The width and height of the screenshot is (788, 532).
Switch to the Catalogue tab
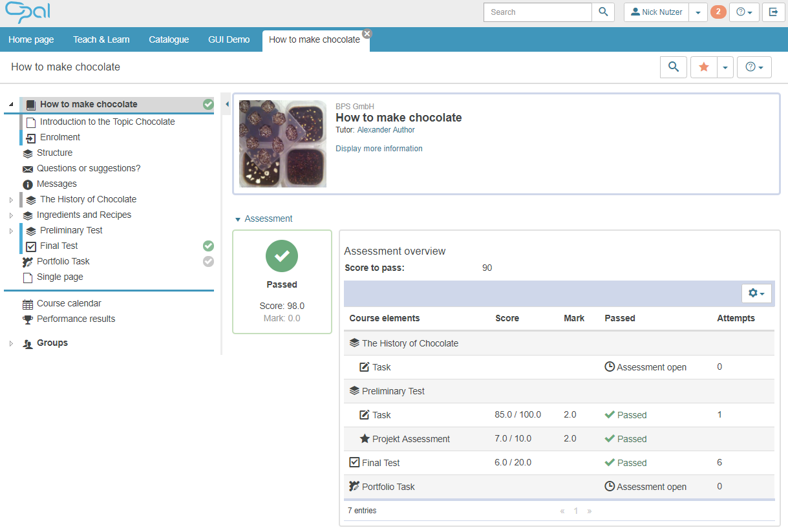pyautogui.click(x=169, y=39)
